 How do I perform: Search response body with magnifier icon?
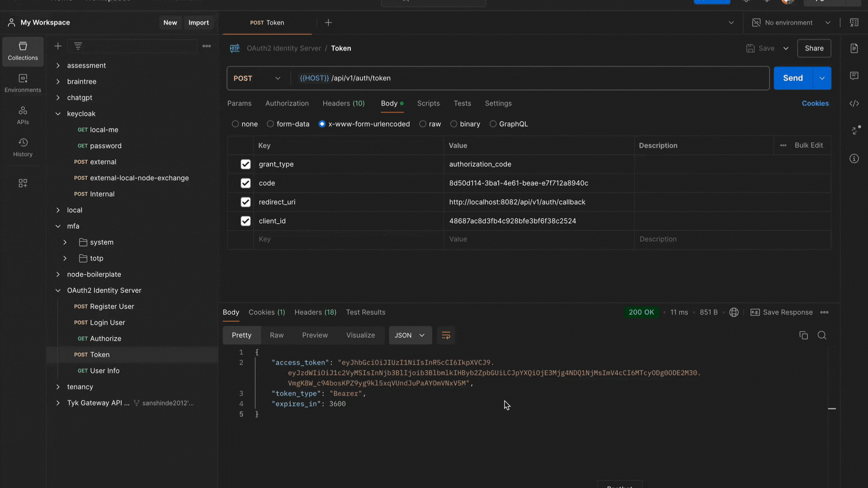tap(822, 335)
